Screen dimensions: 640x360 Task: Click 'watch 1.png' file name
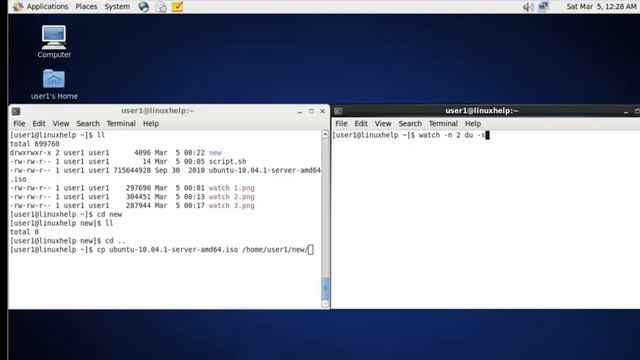pos(231,188)
